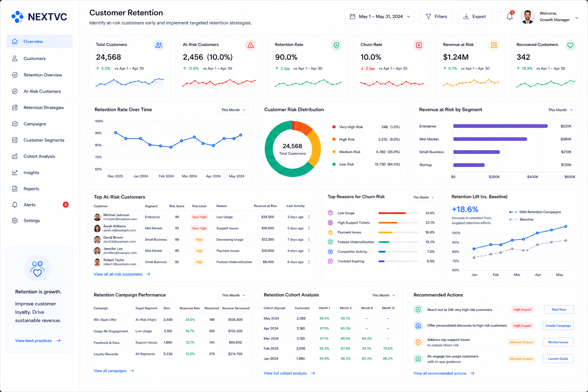Click the NEXTVC logo

[39, 17]
